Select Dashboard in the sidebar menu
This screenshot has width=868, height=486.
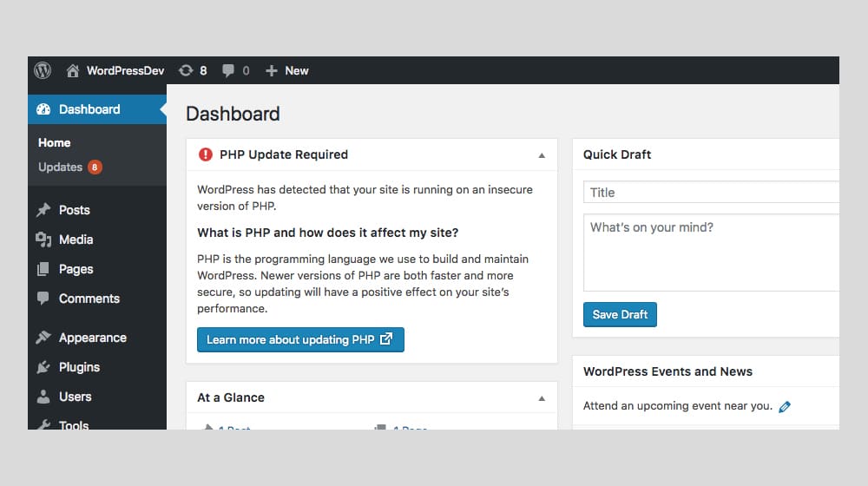(97, 109)
